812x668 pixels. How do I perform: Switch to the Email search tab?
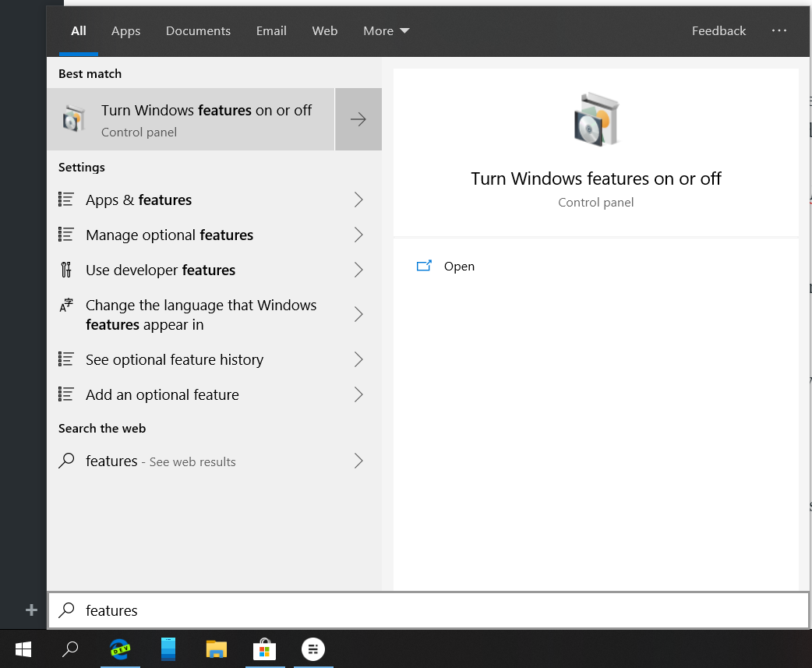pos(271,30)
